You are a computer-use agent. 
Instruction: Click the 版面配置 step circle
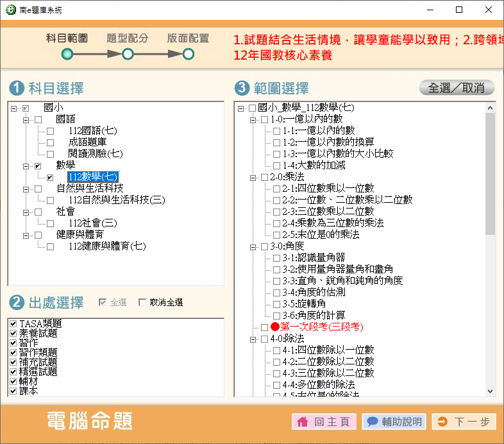click(x=188, y=55)
